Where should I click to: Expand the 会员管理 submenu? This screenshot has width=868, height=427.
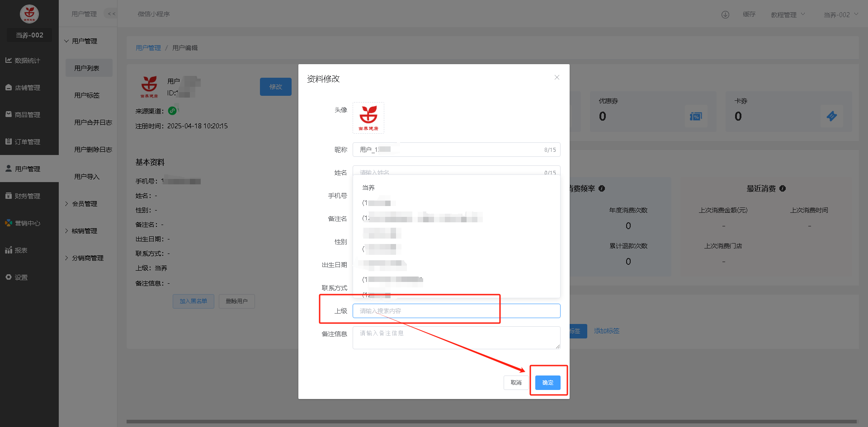tap(85, 204)
